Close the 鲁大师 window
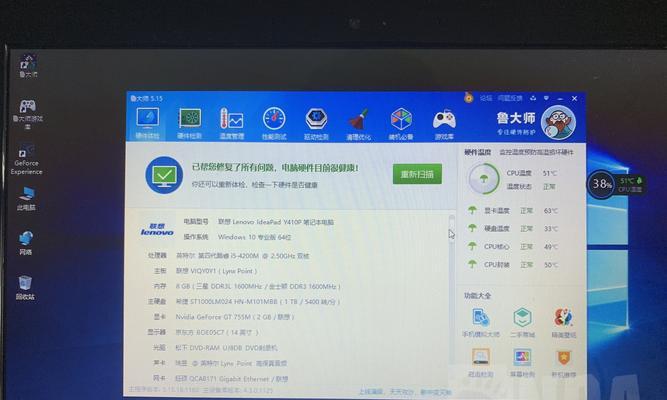Image resolution: width=667 pixels, height=400 pixels. [574, 98]
